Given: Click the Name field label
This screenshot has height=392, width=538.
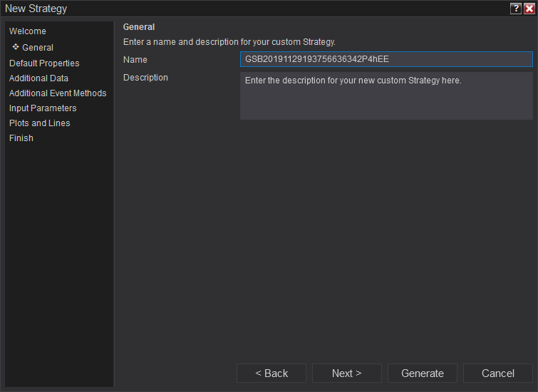Looking at the screenshot, I should click(135, 60).
